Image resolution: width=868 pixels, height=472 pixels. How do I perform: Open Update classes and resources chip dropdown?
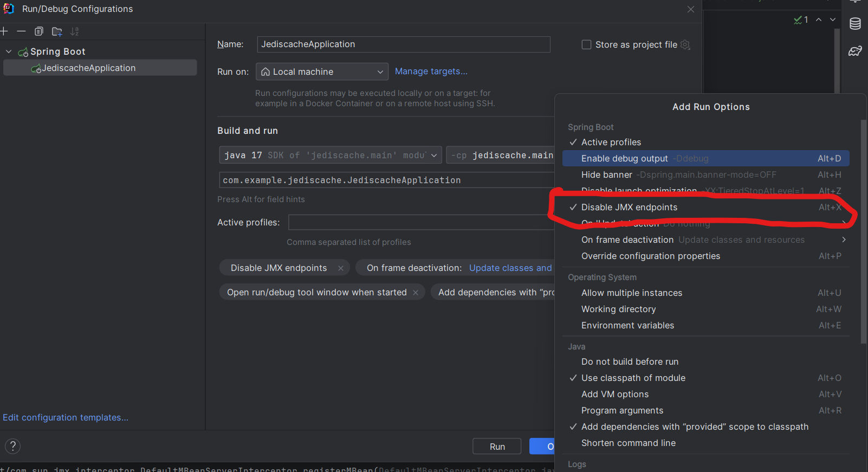tap(510, 268)
